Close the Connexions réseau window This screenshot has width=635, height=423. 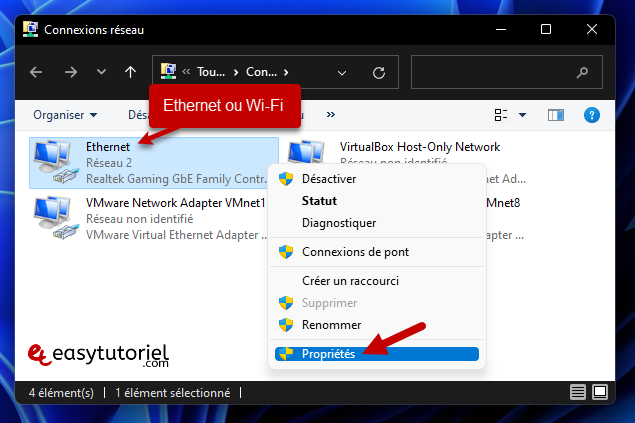coord(592,29)
